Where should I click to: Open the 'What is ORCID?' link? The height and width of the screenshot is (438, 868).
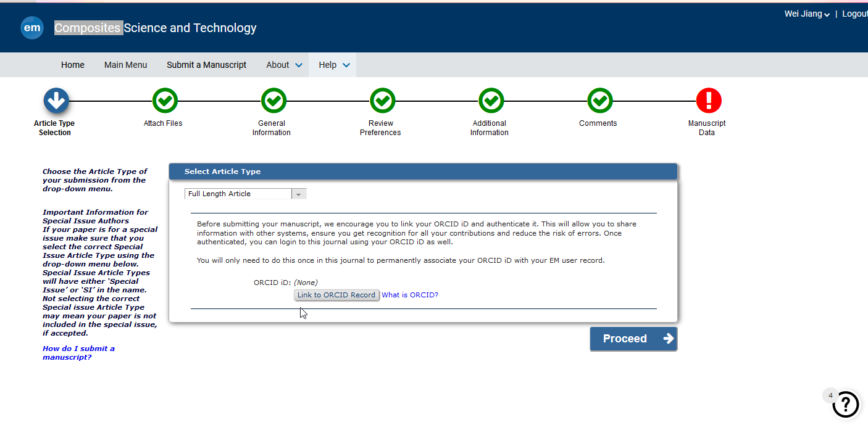[410, 295]
